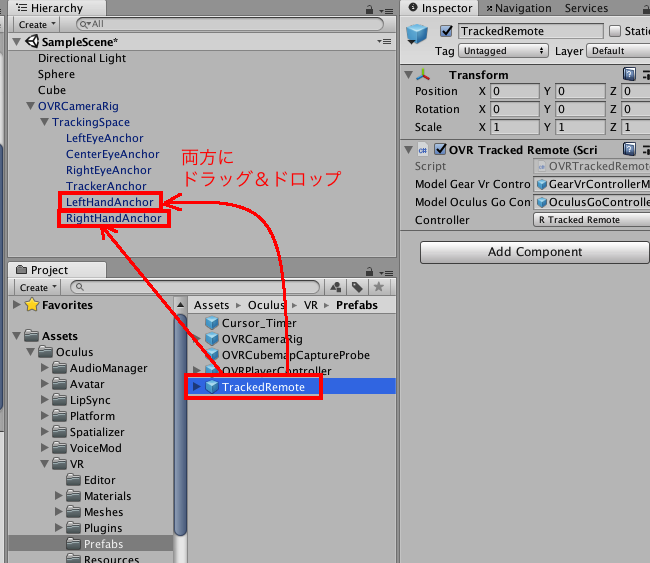650x563 pixels.
Task: Click the VR breadcrumb in the path
Action: click(310, 305)
